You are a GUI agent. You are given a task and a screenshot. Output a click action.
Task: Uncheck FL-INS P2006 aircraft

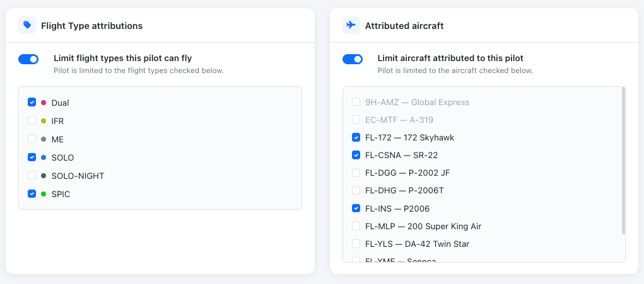[x=356, y=208]
